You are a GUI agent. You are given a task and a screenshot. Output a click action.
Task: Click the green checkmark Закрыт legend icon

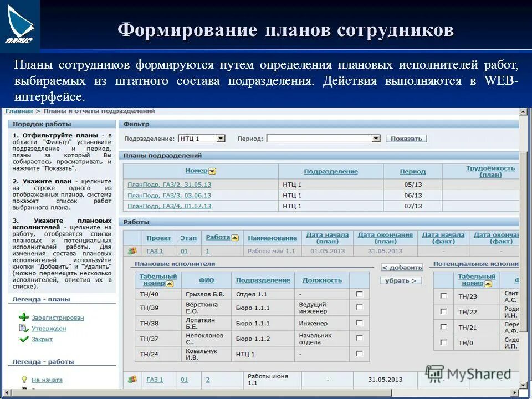24,339
